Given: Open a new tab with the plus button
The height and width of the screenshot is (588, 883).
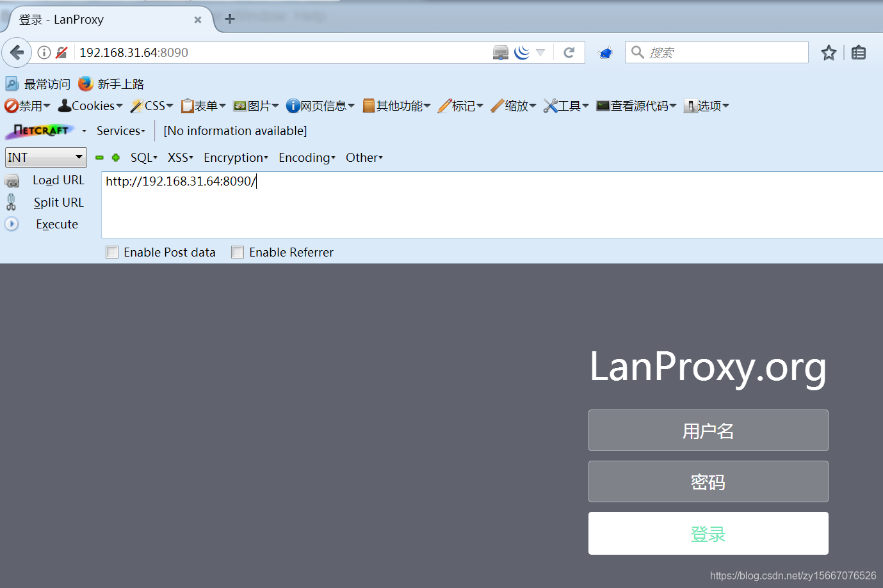Looking at the screenshot, I should tap(230, 19).
